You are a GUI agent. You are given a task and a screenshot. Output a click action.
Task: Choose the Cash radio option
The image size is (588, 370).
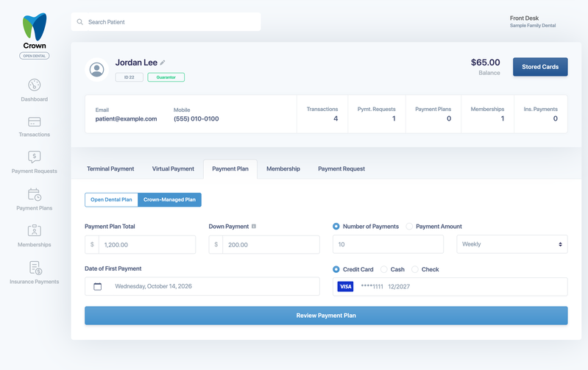(x=383, y=269)
